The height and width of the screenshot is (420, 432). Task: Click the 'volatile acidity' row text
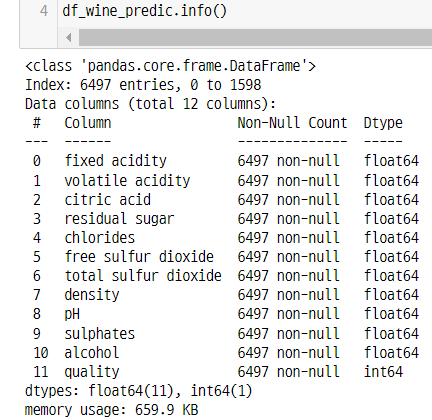pyautogui.click(x=127, y=181)
